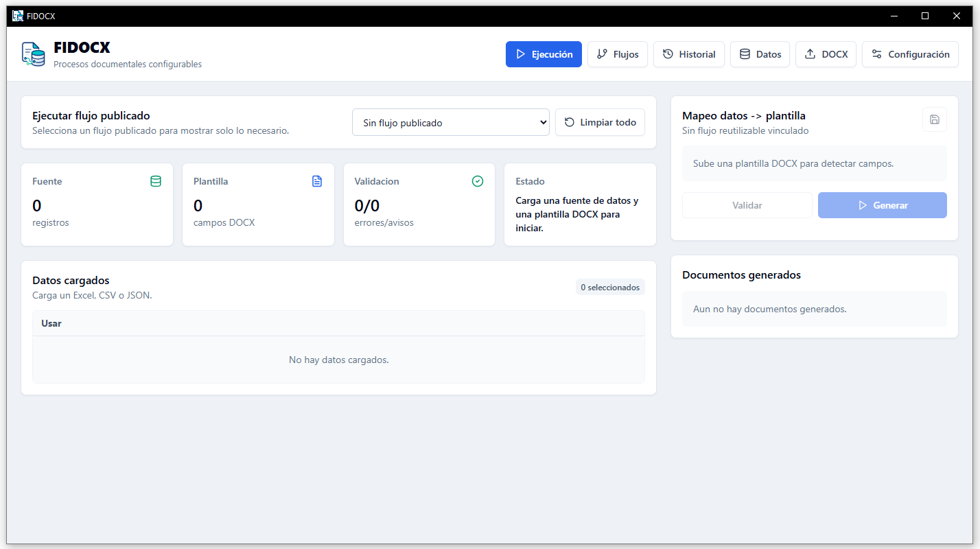Click 'campos DOCX' label in Plantilla card

pos(224,222)
